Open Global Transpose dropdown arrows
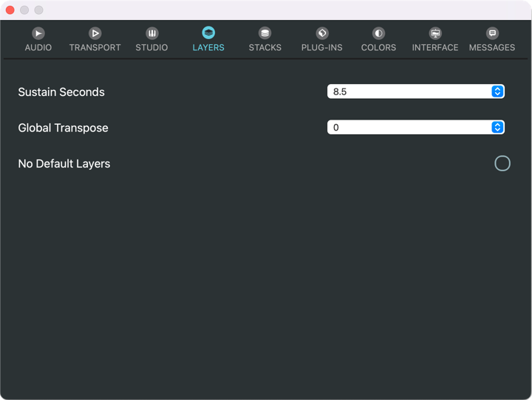 pos(497,128)
